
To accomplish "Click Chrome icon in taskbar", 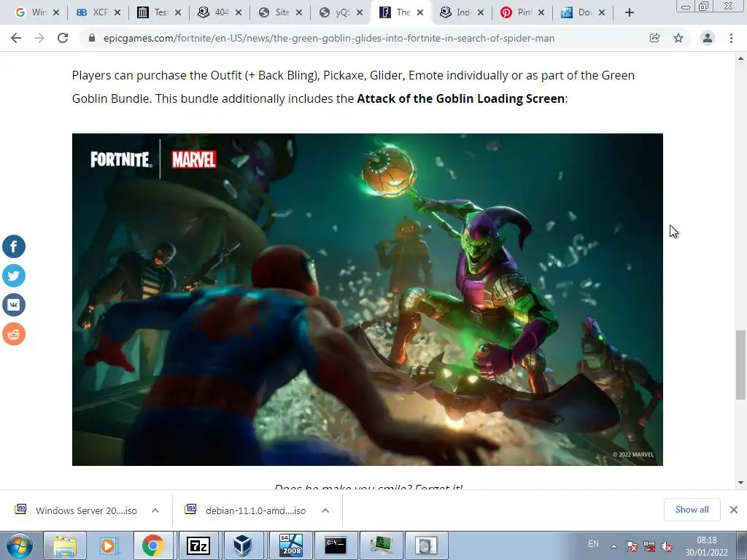I will coord(153,545).
